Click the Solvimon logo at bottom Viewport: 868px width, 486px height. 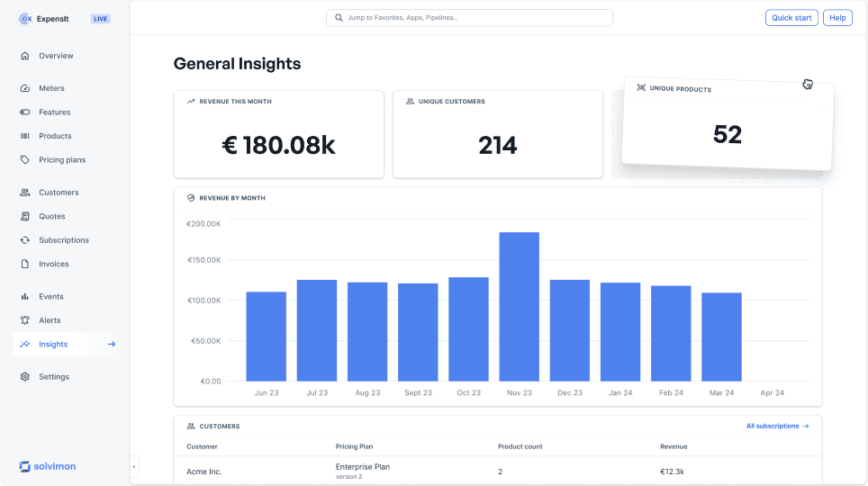(48, 466)
